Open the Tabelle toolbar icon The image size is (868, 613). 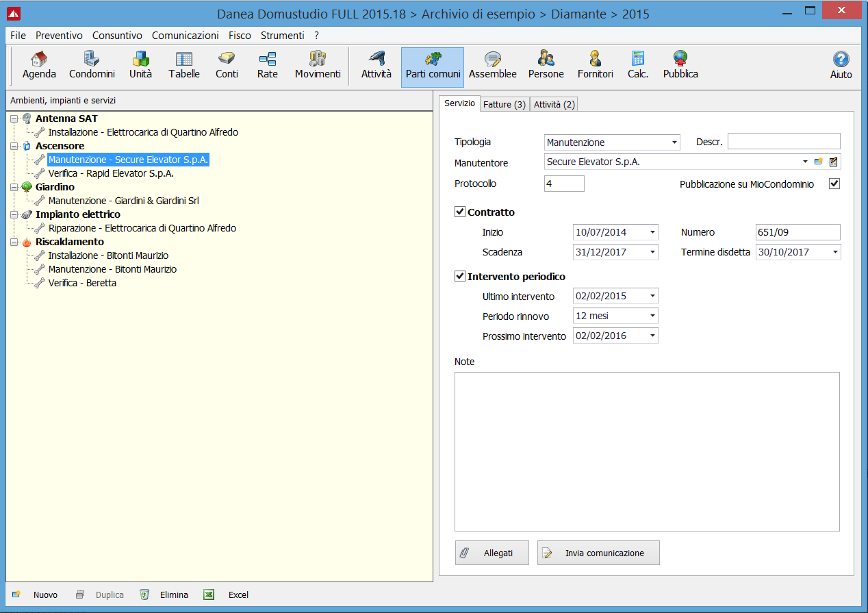pos(184,66)
